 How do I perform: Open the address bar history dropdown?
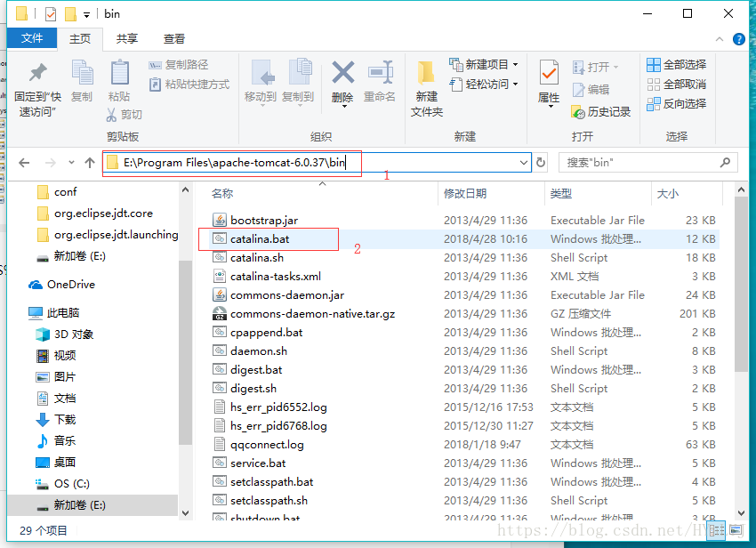point(524,163)
